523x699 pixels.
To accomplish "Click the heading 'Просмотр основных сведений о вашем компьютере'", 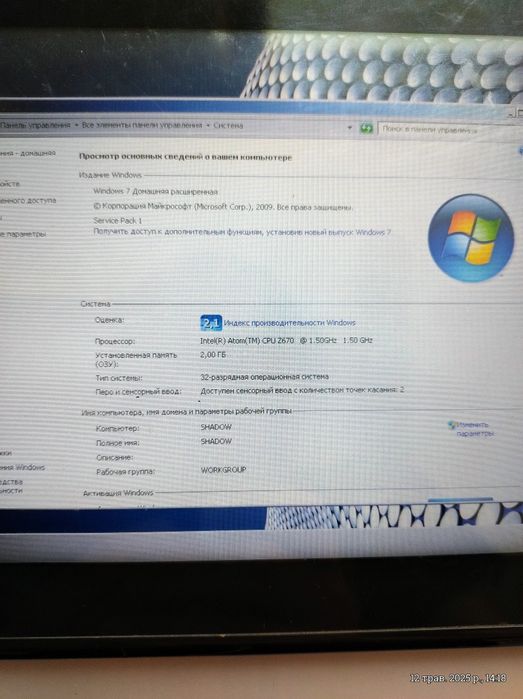I will pyautogui.click(x=185, y=157).
